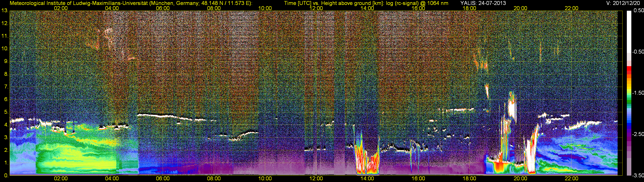
Task: Click the "06:00" label on the upper time axis
Action: point(163,8)
